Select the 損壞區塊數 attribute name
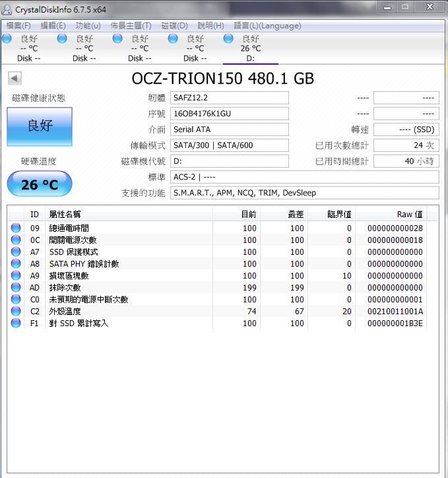 69,275
